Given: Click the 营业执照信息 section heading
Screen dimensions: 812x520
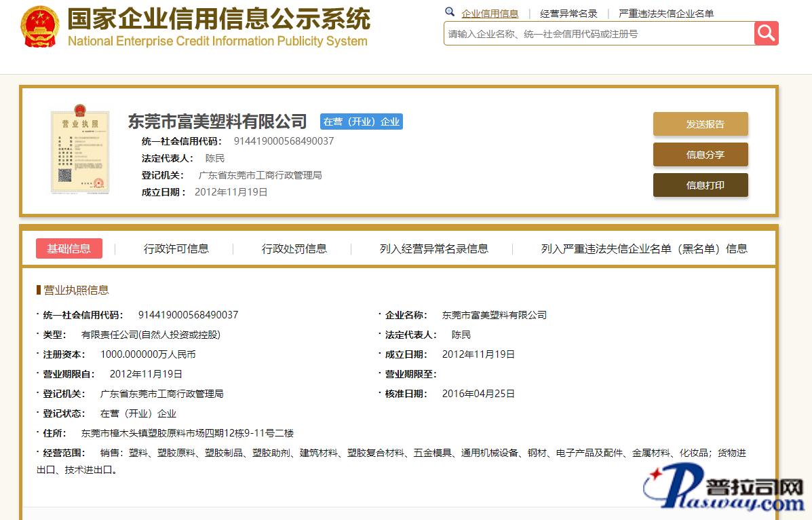Looking at the screenshot, I should (76, 290).
